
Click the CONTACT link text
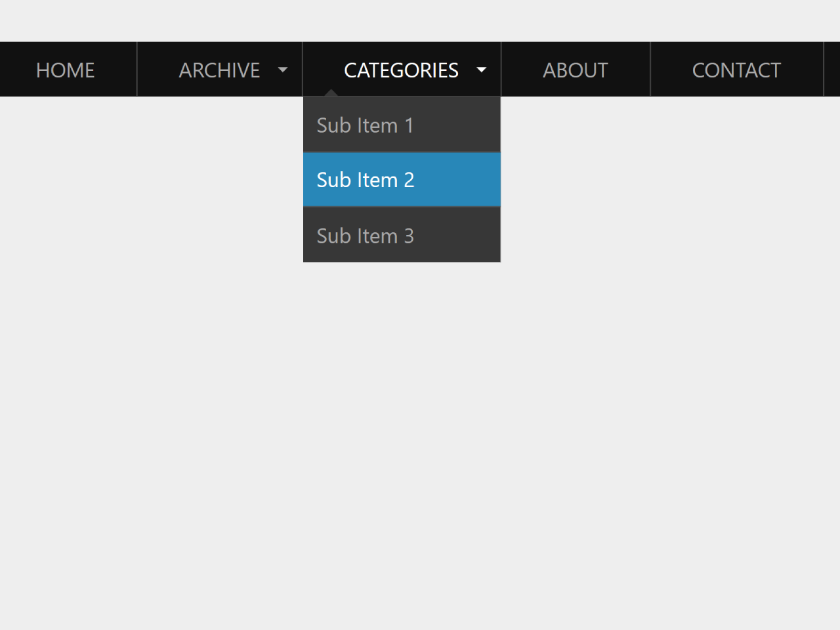click(x=736, y=70)
